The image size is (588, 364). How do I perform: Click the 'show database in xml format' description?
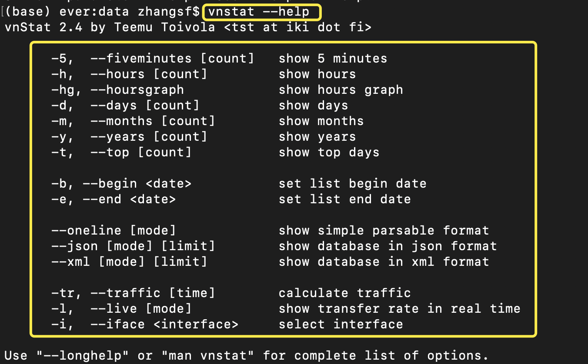coord(384,262)
